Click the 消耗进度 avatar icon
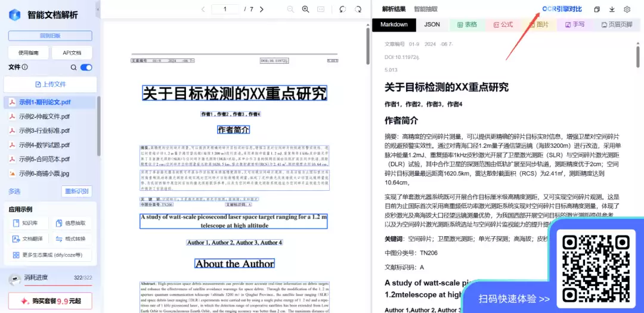Viewport: 644px width, 313px height. coord(15,280)
